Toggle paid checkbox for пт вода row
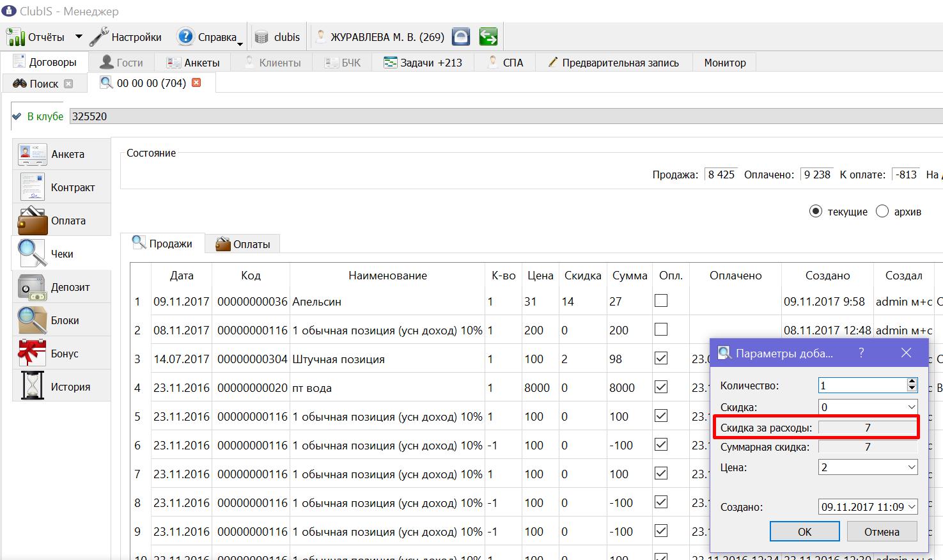The height and width of the screenshot is (560, 943). coord(661,387)
